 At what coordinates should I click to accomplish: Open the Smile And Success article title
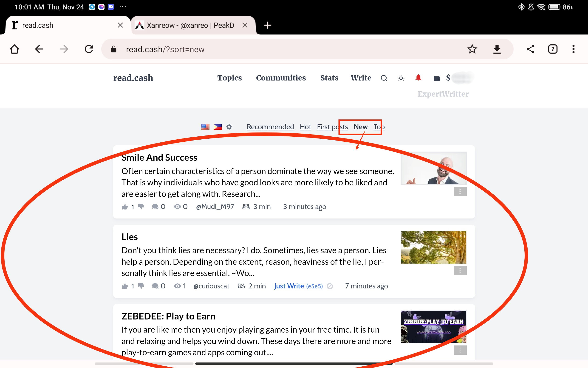(x=159, y=158)
